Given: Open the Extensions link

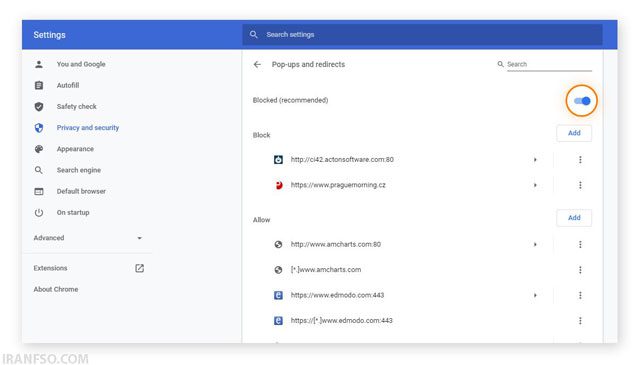Looking at the screenshot, I should click(x=50, y=268).
